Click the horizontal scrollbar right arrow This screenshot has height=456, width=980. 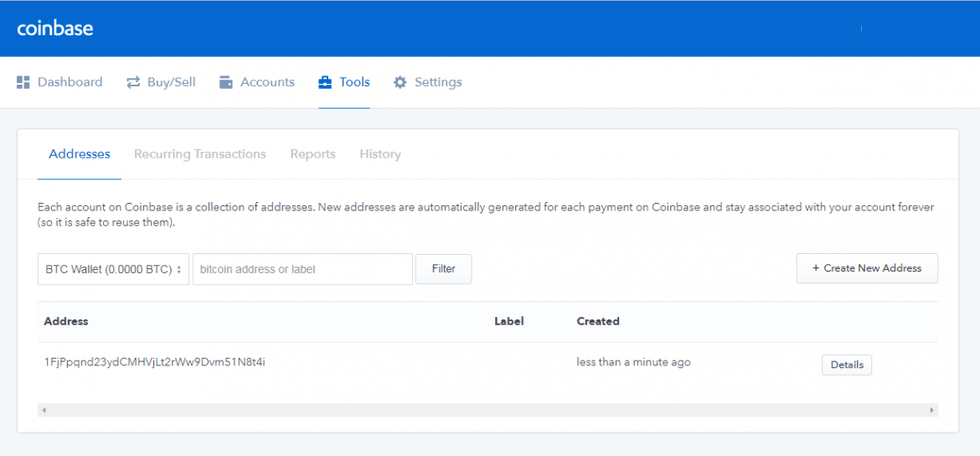click(x=932, y=411)
